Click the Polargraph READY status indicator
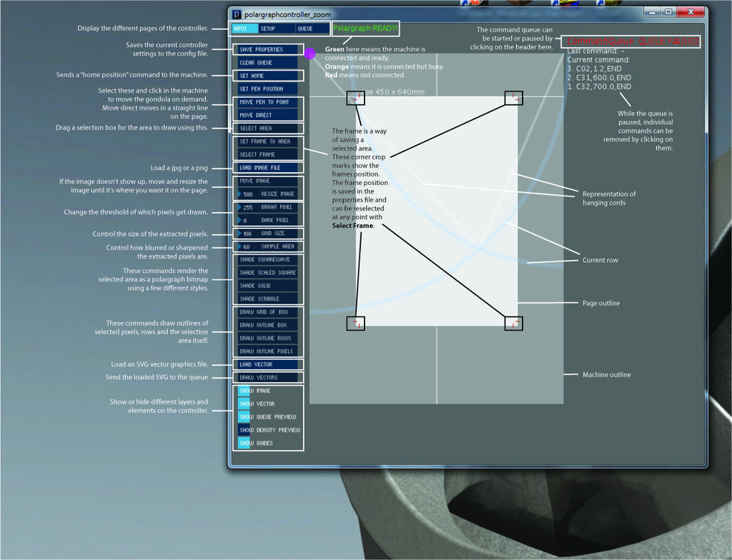This screenshot has height=560, width=732. 365,29
